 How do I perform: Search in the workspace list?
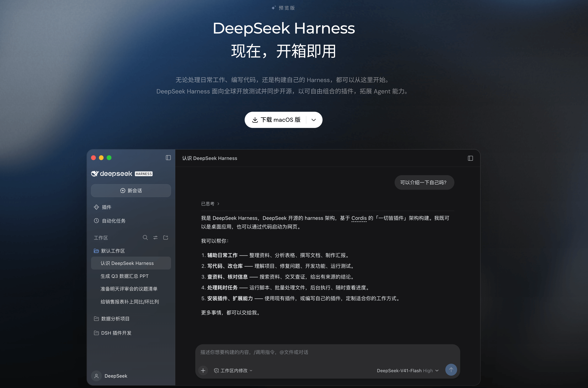(x=145, y=238)
